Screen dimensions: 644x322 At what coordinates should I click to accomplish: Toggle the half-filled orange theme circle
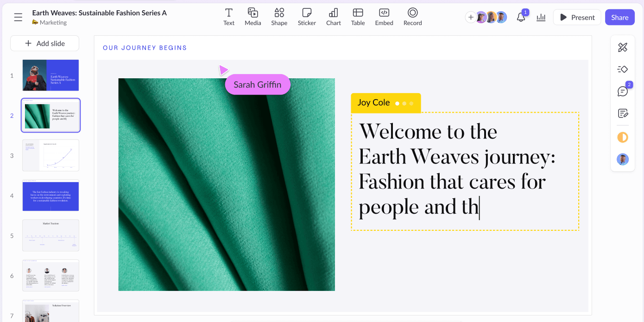coord(623,138)
